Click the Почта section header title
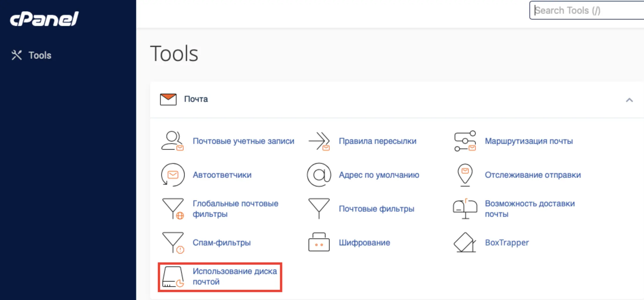The width and height of the screenshot is (644, 300). (x=196, y=99)
